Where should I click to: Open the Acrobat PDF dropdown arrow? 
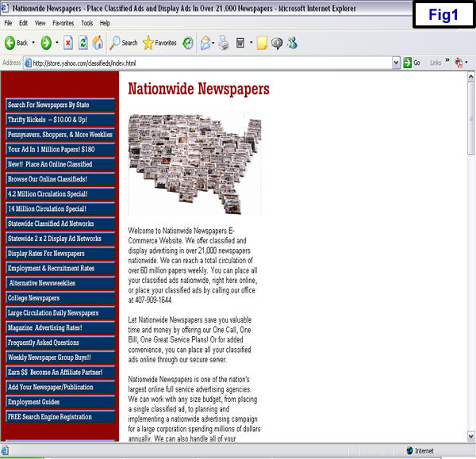(466, 63)
